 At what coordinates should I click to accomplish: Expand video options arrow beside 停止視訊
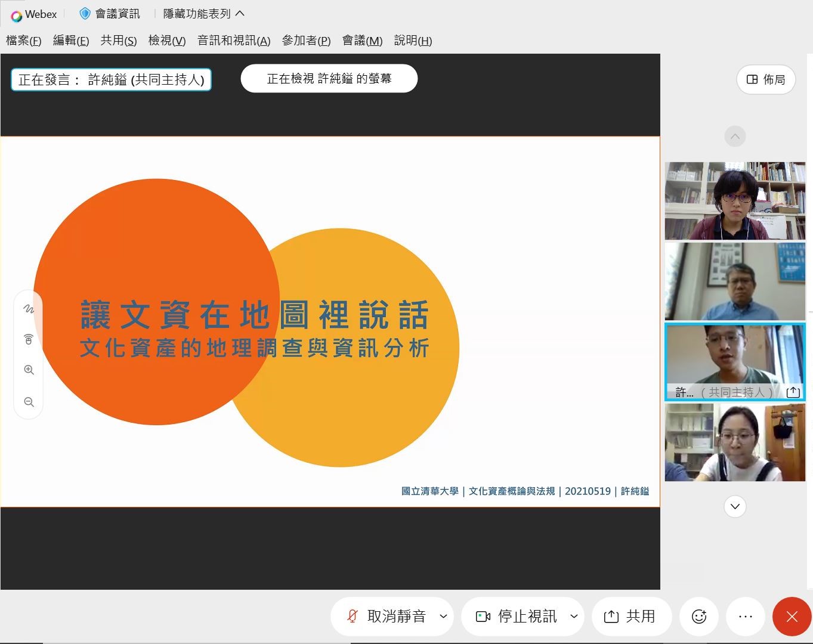click(574, 617)
